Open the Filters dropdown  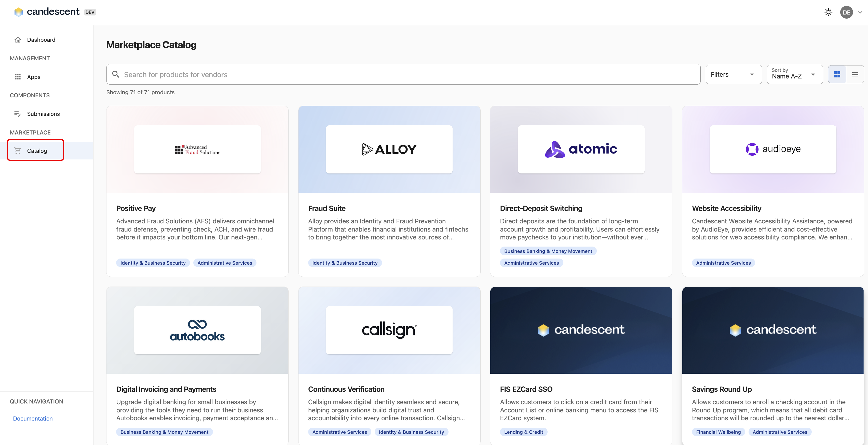click(734, 74)
